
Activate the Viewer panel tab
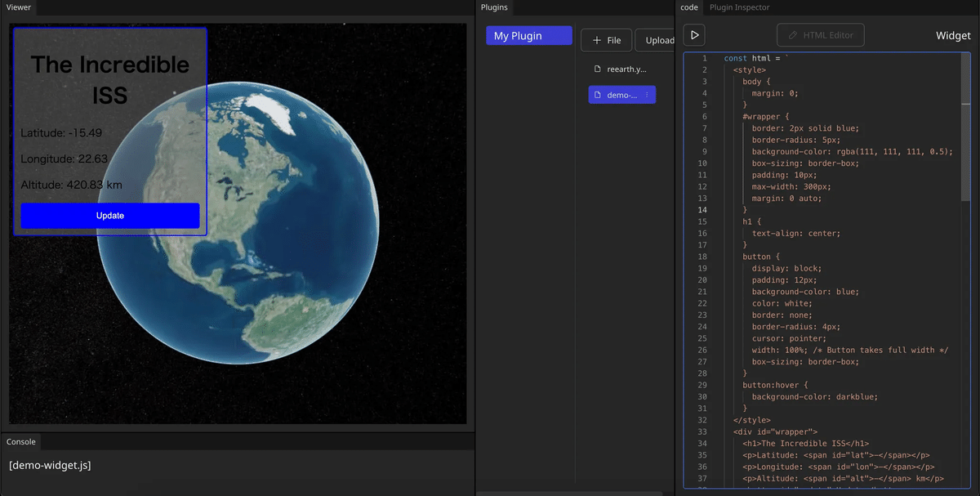(x=19, y=7)
